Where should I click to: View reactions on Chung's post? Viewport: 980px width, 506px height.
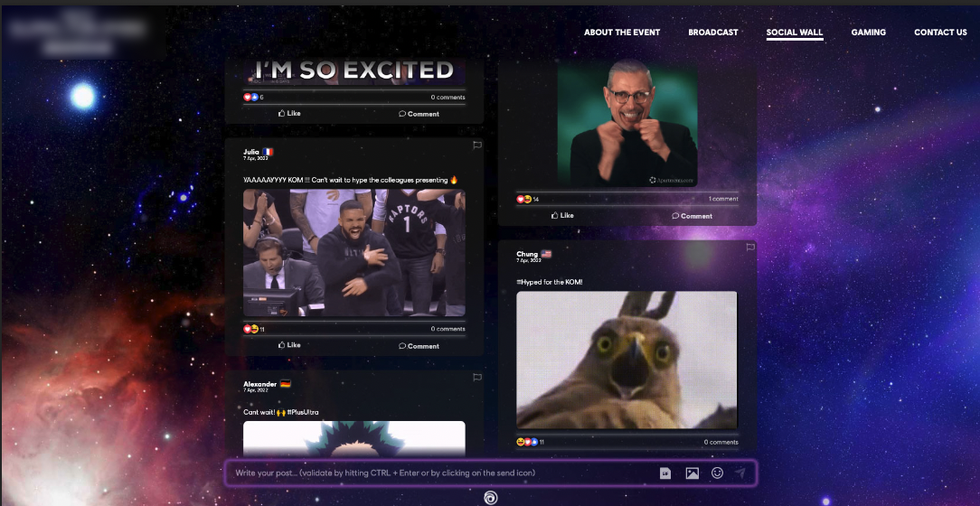click(x=530, y=442)
